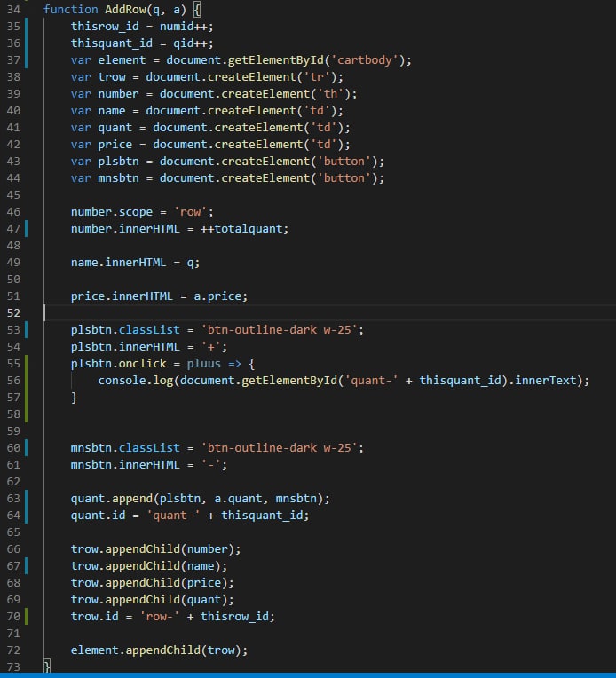Click 'numid++' on line 35
This screenshot has width=616, height=678.
pyautogui.click(x=184, y=27)
